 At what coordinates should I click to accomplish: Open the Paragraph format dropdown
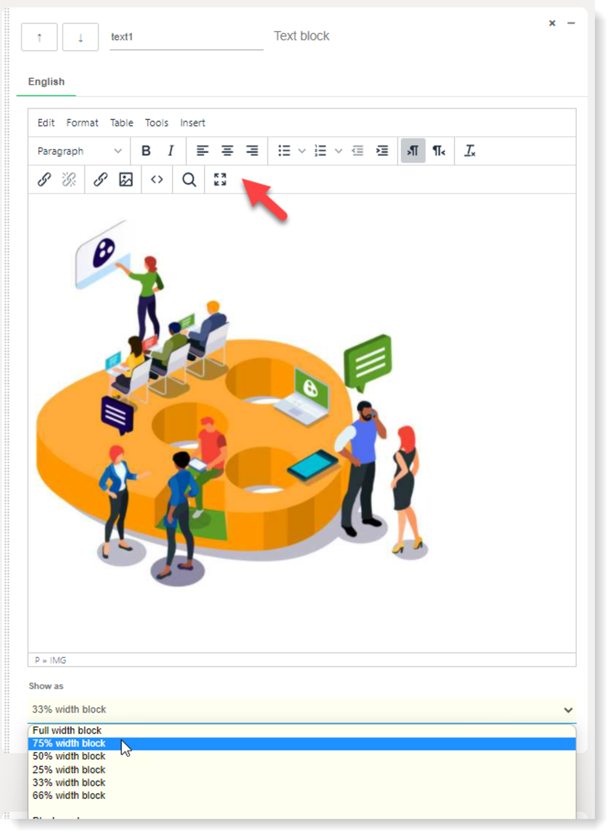pos(79,151)
